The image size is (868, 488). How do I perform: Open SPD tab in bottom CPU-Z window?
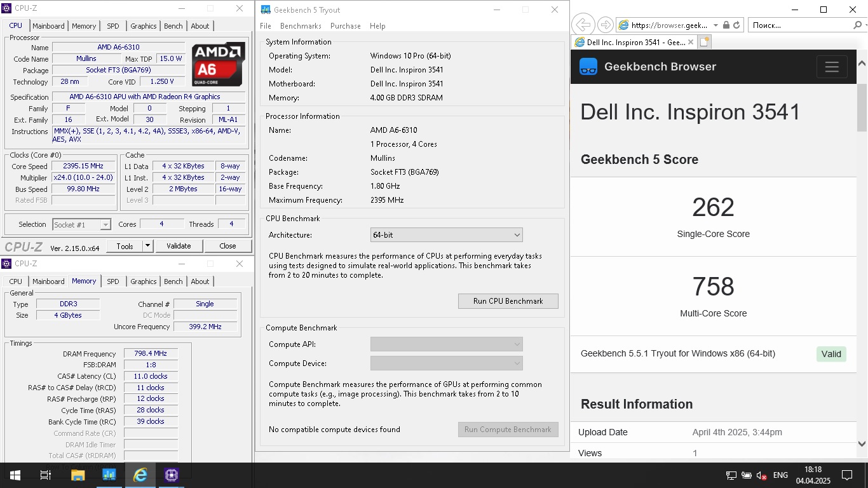click(x=112, y=281)
